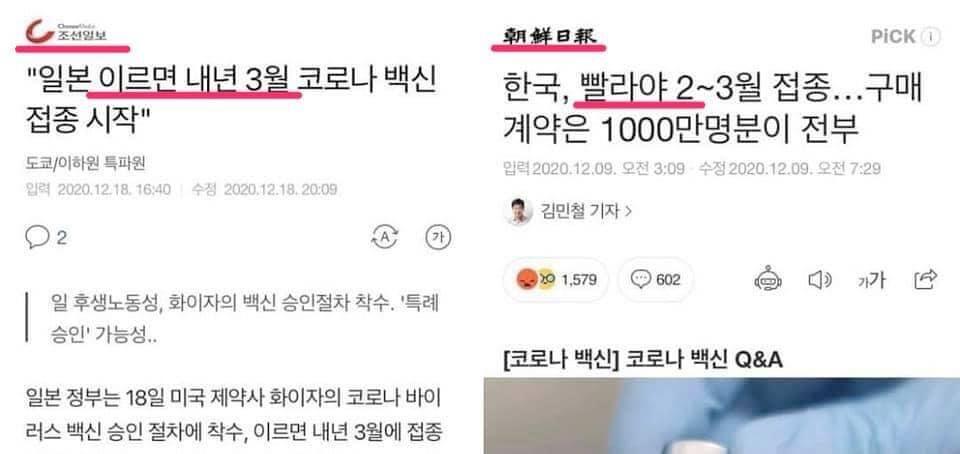Click the translate article icon

pos(385,238)
